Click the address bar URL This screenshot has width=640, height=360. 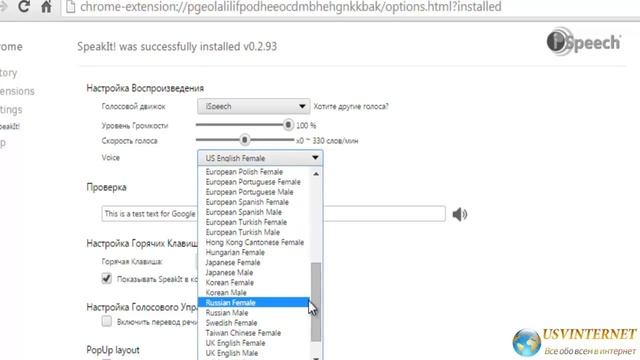pyautogui.click(x=291, y=7)
